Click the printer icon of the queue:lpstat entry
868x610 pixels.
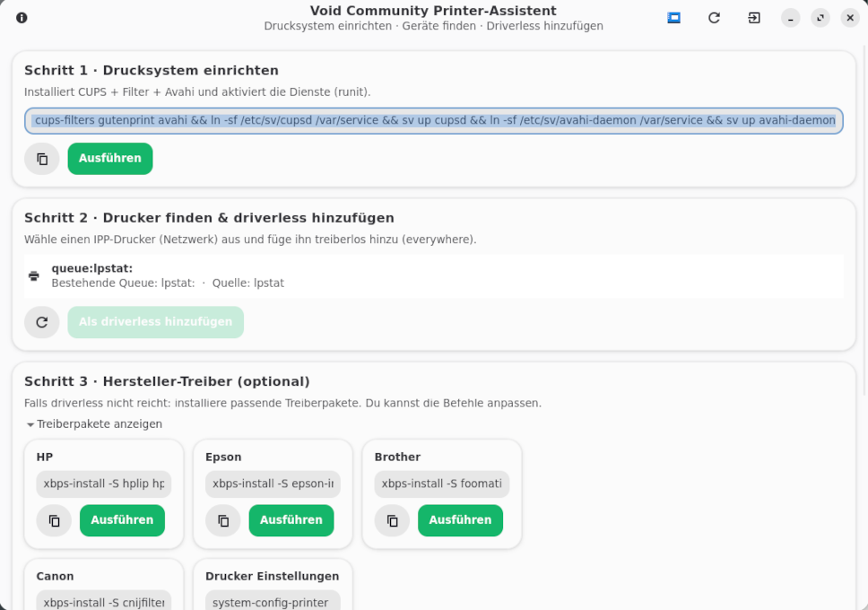(x=34, y=275)
